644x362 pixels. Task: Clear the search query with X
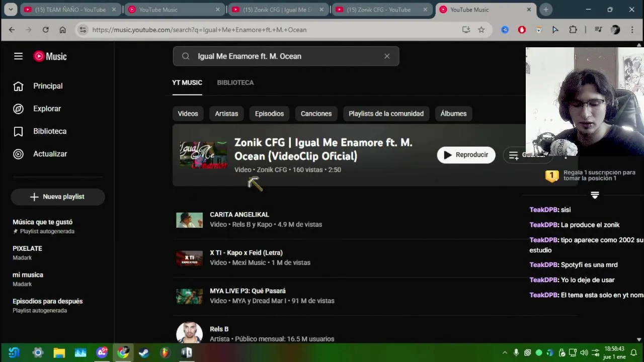click(x=387, y=56)
